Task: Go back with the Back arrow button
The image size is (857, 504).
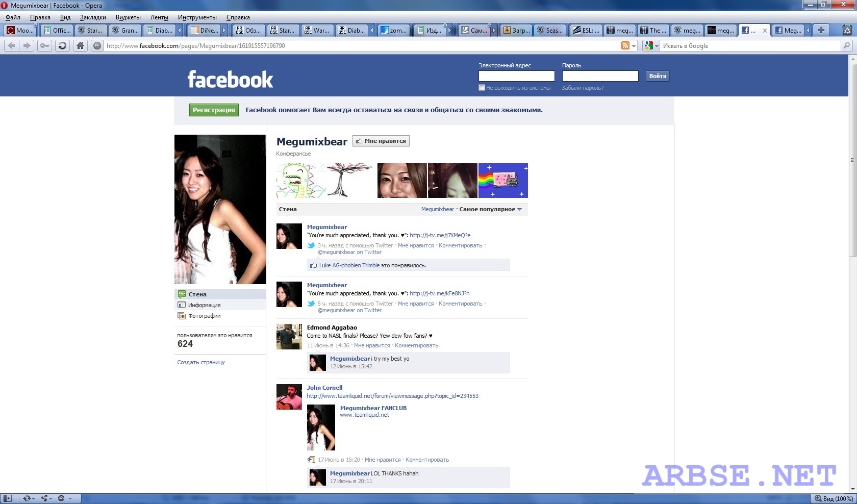Action: pyautogui.click(x=11, y=45)
